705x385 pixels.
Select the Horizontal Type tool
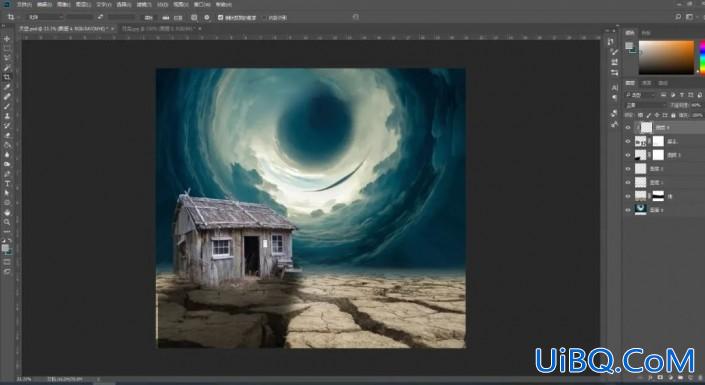click(x=7, y=183)
